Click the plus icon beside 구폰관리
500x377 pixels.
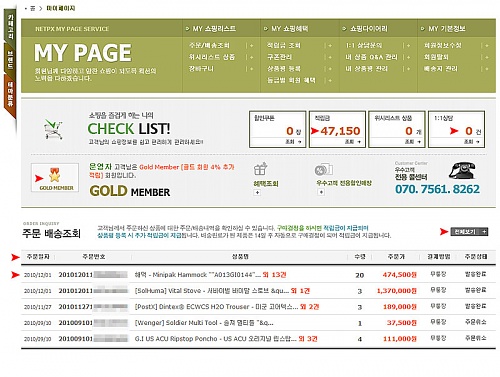[330, 57]
